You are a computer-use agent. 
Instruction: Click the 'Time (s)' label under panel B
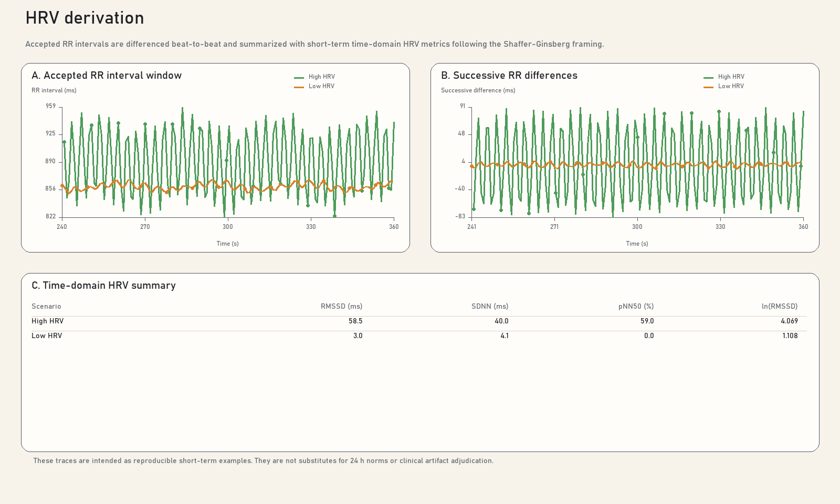click(x=637, y=244)
